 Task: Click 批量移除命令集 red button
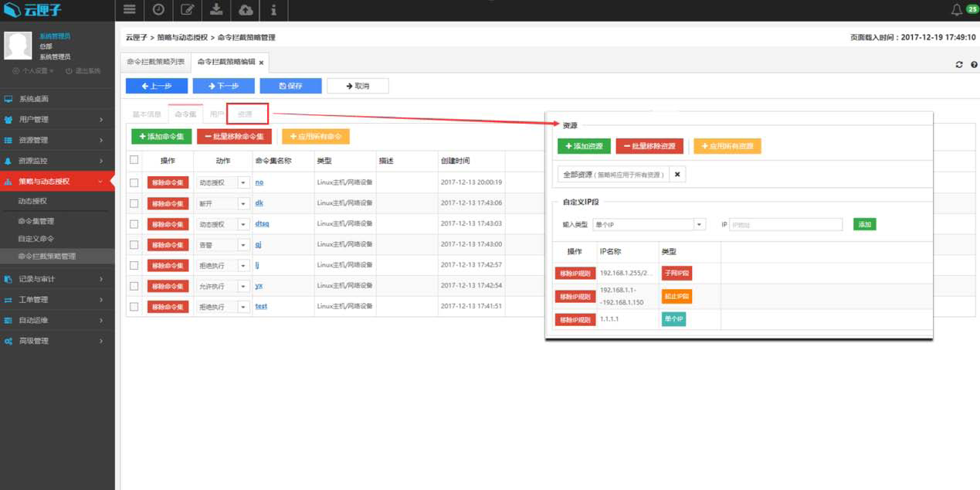click(234, 137)
